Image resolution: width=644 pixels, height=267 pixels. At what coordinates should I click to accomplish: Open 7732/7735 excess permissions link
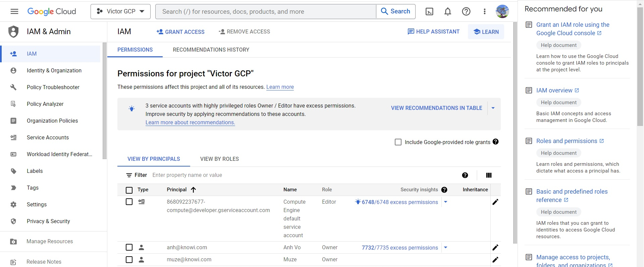coord(400,248)
